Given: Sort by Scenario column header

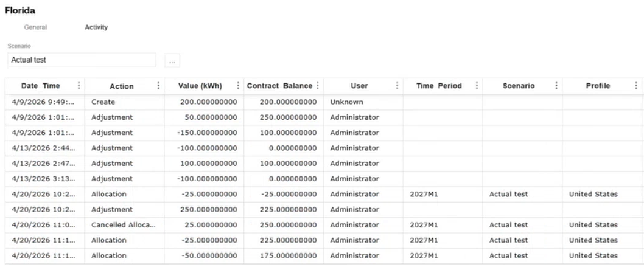Looking at the screenshot, I should 519,86.
